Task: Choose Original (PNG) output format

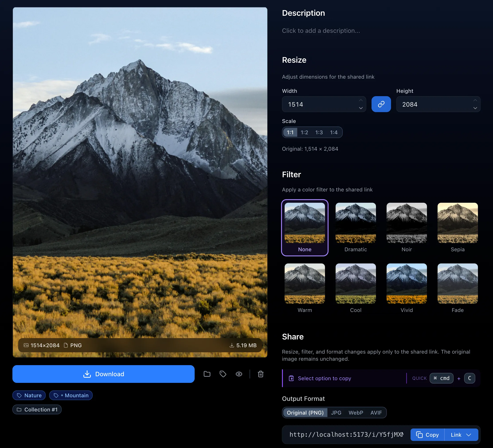Action: click(305, 413)
